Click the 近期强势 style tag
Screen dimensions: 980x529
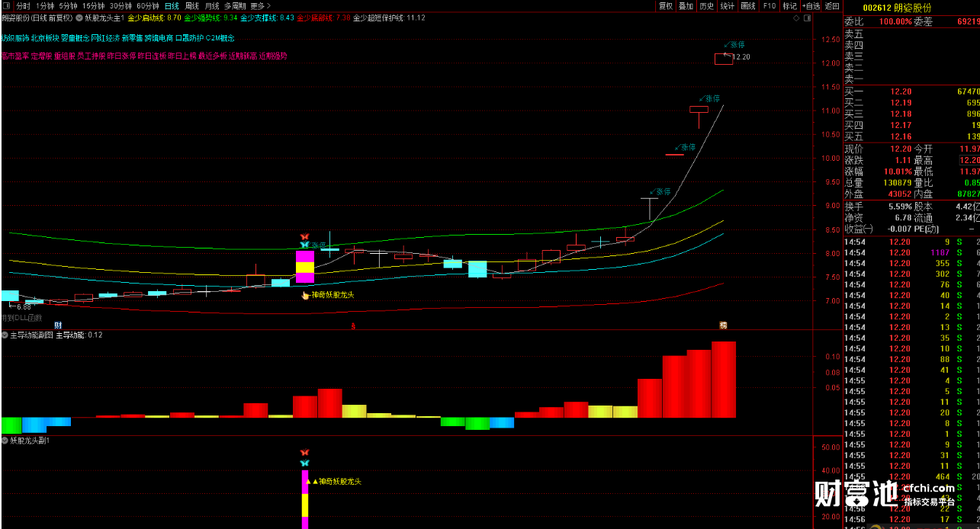273,56
